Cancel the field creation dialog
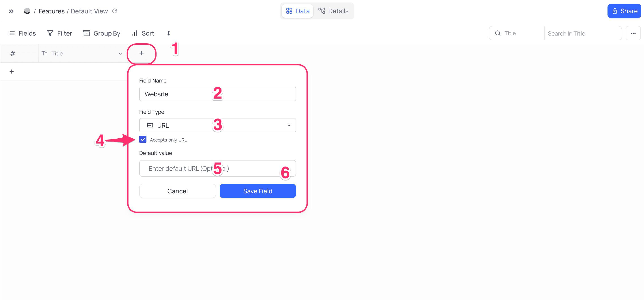 pos(178,191)
